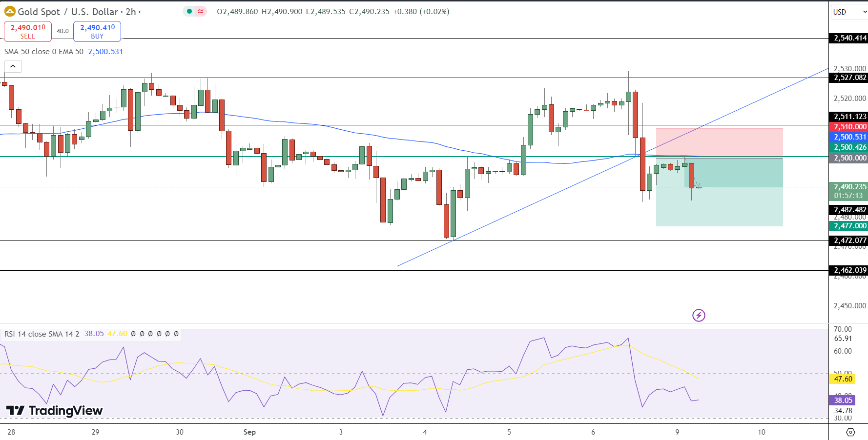Image resolution: width=868 pixels, height=440 pixels.
Task: Click the 2,540.414 price label
Action: pyautogui.click(x=848, y=38)
